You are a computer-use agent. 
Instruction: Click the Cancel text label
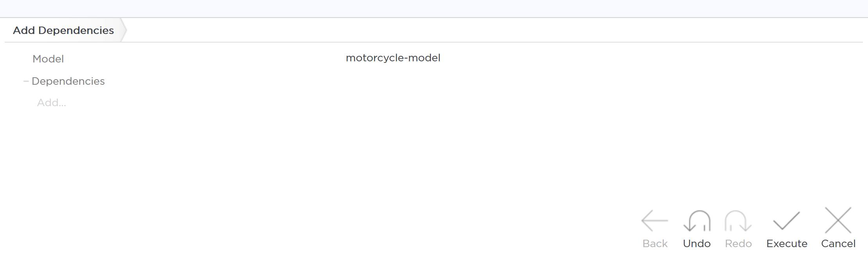tap(838, 244)
